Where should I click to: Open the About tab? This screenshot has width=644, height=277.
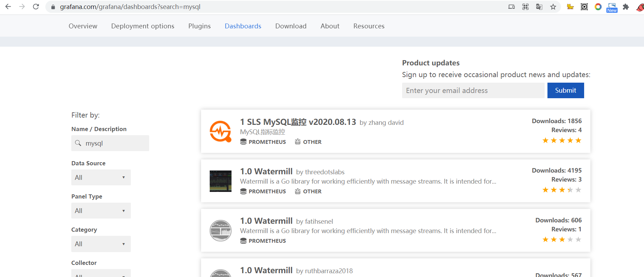pos(330,26)
